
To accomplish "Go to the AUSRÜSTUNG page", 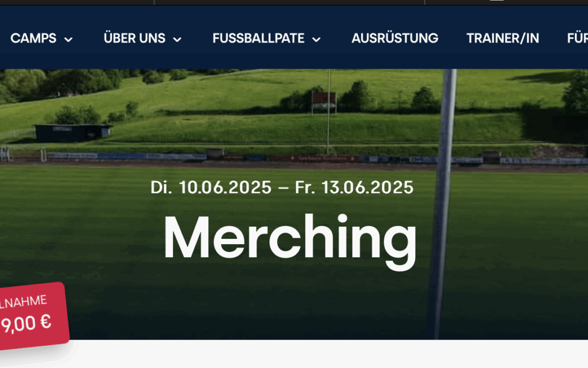I will tap(395, 38).
